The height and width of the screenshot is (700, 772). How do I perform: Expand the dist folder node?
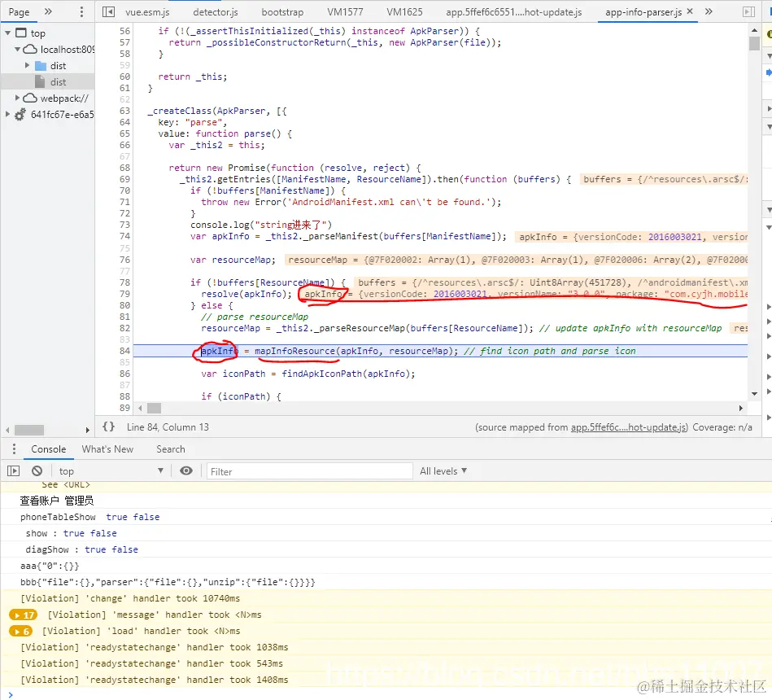pos(28,65)
